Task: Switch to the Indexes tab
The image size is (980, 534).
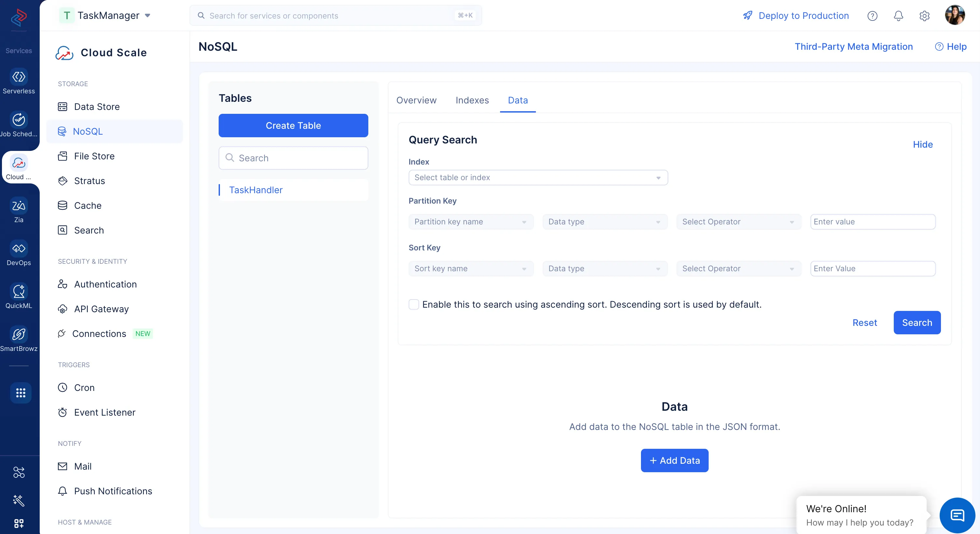Action: [472, 100]
